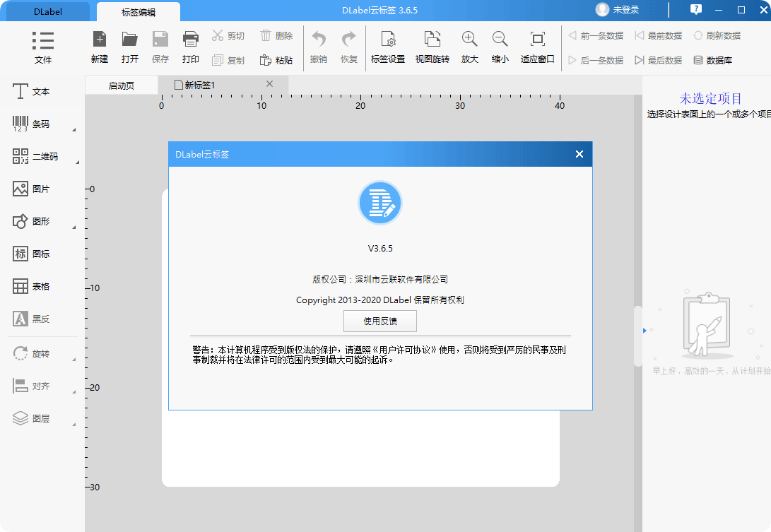Save the label with 保存
Screen dimensions: 771x532
click(160, 47)
